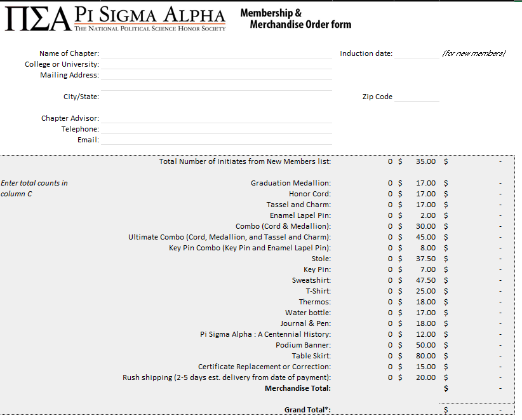Click the Key Pin quantity cell

[363, 269]
